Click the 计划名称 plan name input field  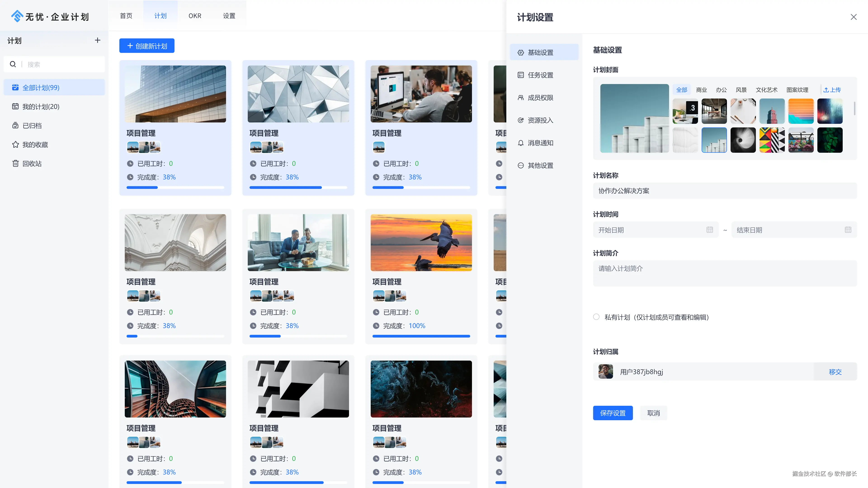tap(724, 191)
